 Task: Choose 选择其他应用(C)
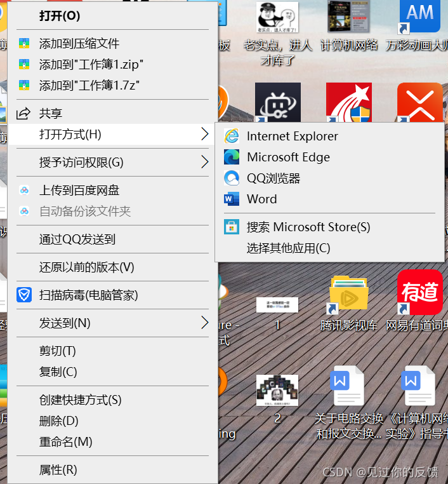(329, 248)
